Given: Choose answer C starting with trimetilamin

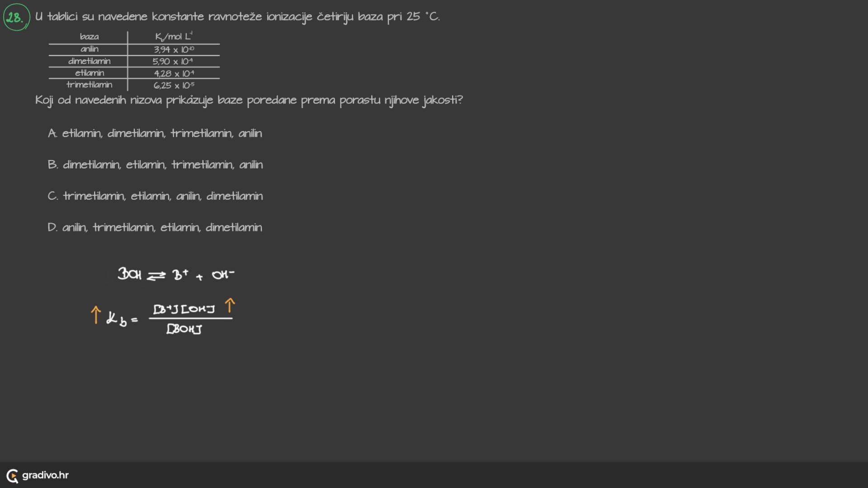Looking at the screenshot, I should 155,196.
